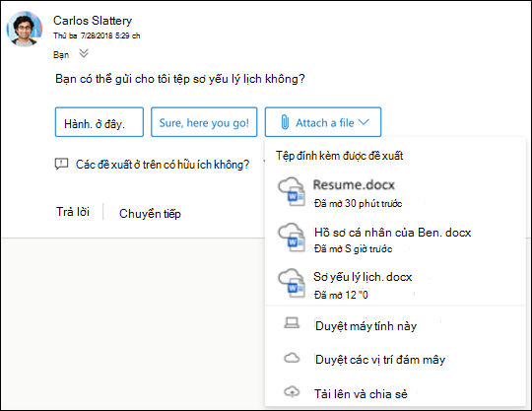Open the 'Attach a file' dropdown

click(323, 122)
